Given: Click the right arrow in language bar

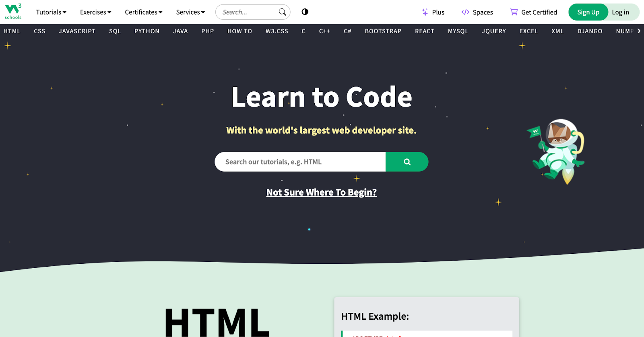Looking at the screenshot, I should click(x=639, y=31).
